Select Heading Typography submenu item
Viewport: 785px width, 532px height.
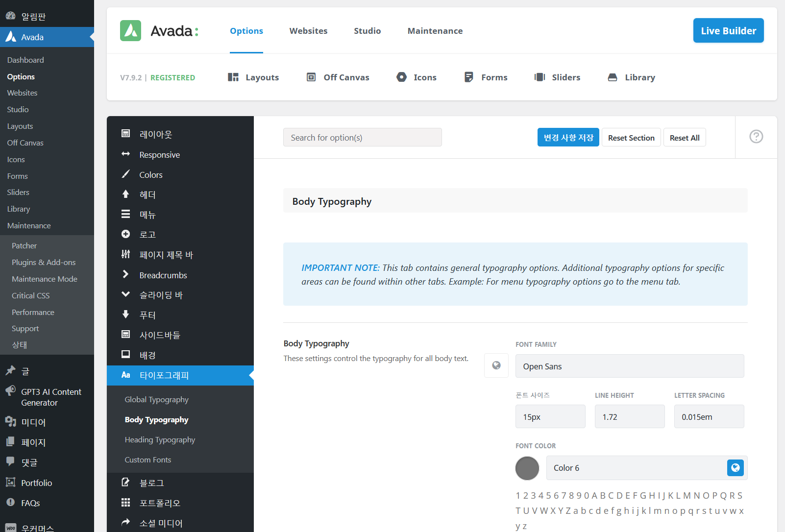[x=160, y=439]
